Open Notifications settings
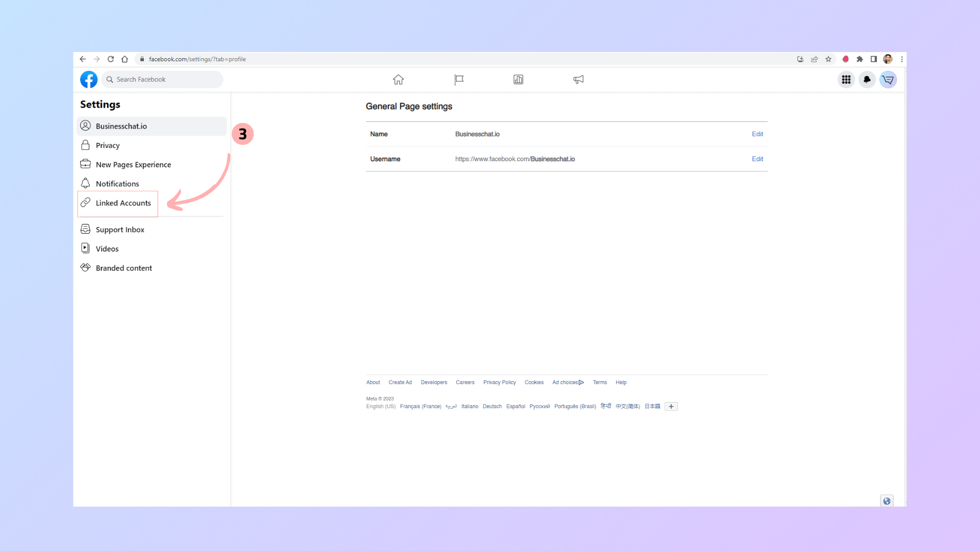The height and width of the screenshot is (551, 980). tap(152, 184)
